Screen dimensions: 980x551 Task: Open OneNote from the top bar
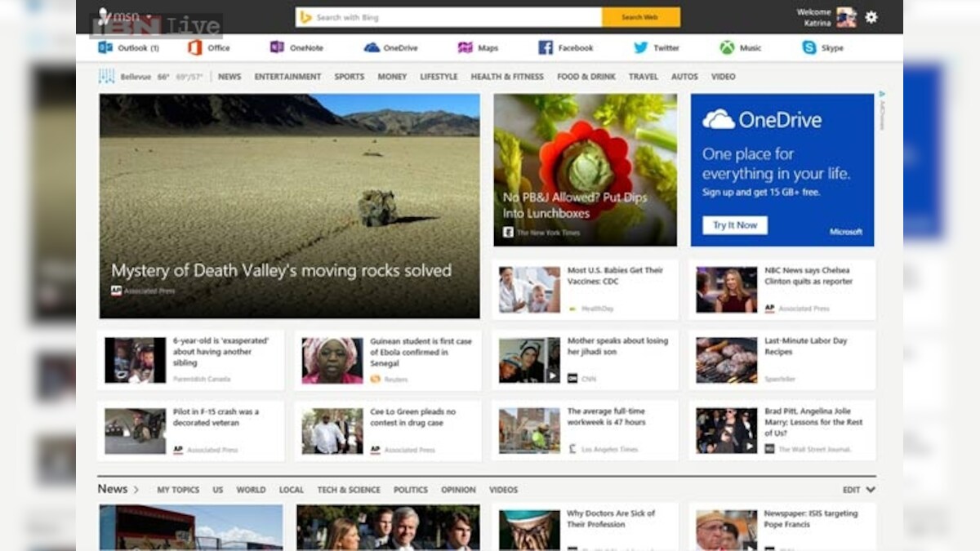click(x=275, y=47)
